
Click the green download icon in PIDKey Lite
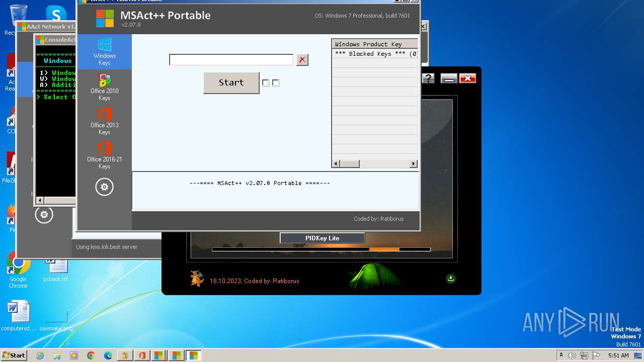click(451, 278)
